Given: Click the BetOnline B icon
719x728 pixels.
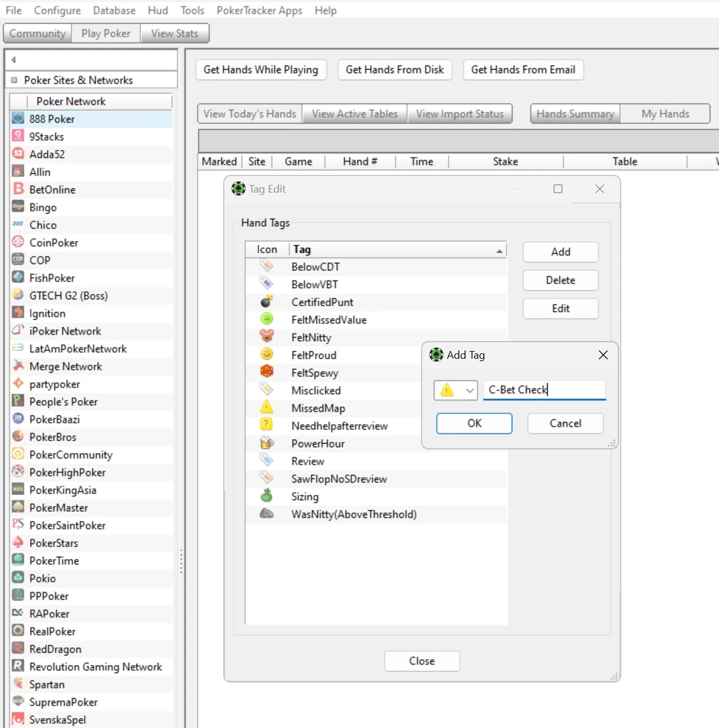Looking at the screenshot, I should [18, 189].
